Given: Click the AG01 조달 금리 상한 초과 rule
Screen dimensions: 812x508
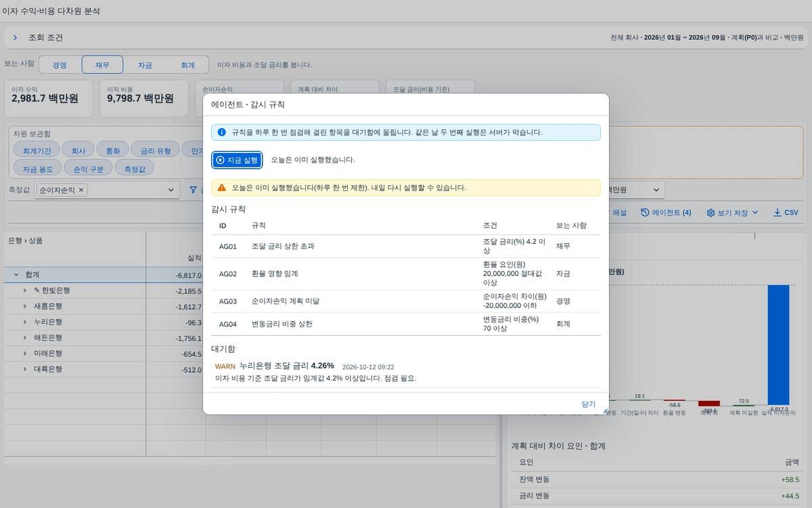Looking at the screenshot, I should [406, 247].
